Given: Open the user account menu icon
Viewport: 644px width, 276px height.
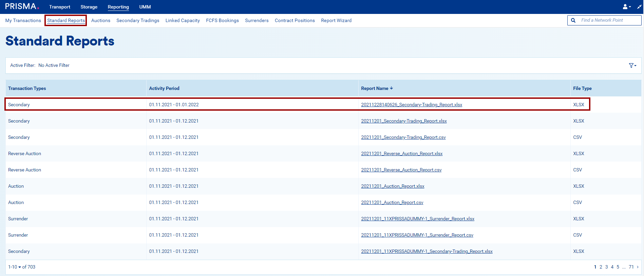Looking at the screenshot, I should pyautogui.click(x=626, y=7).
